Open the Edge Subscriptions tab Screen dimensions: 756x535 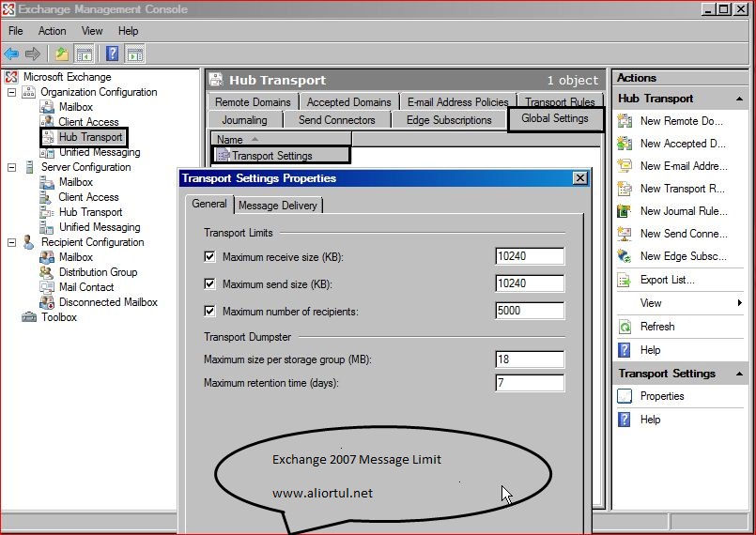click(449, 120)
